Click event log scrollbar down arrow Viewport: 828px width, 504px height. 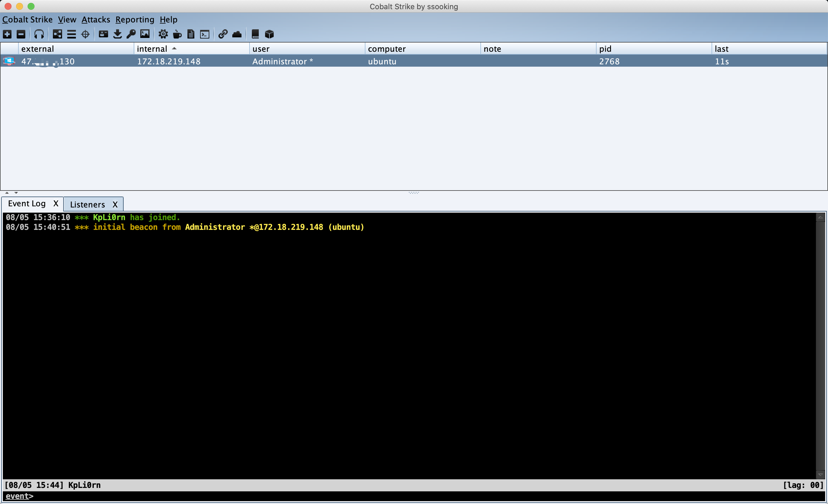(820, 475)
